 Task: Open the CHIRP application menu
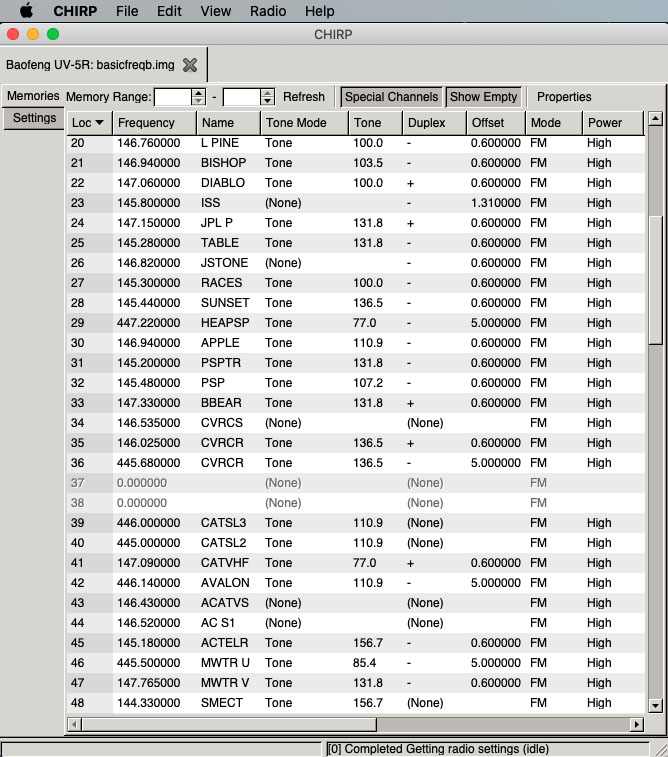[x=75, y=11]
